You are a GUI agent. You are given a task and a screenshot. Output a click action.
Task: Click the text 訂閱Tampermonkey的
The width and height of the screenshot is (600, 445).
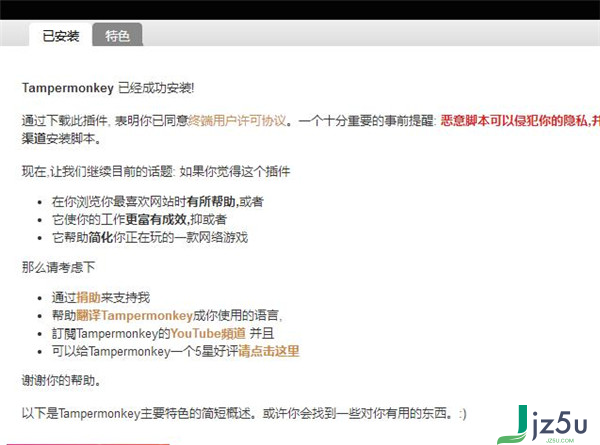click(x=111, y=333)
